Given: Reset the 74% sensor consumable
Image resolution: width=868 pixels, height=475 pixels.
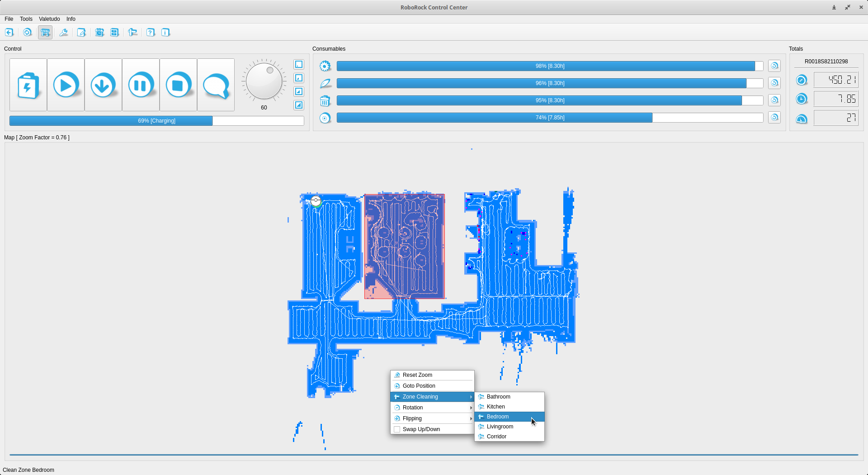Looking at the screenshot, I should [774, 117].
